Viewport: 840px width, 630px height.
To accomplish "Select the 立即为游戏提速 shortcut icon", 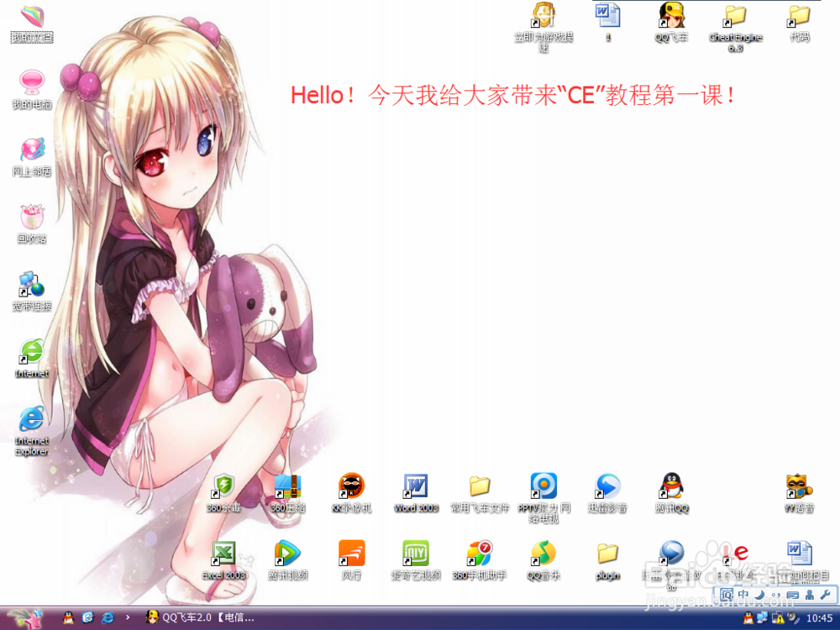I will 543,27.
